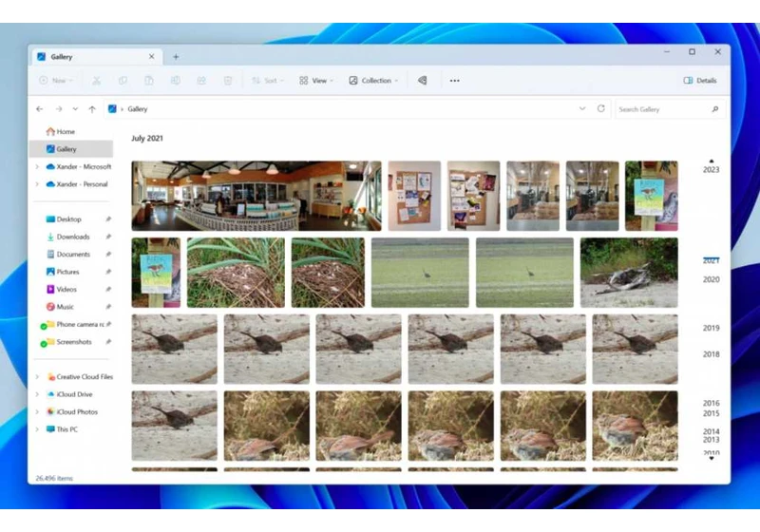Jump to 2020 on timeline
The height and width of the screenshot is (532, 760).
(x=711, y=279)
